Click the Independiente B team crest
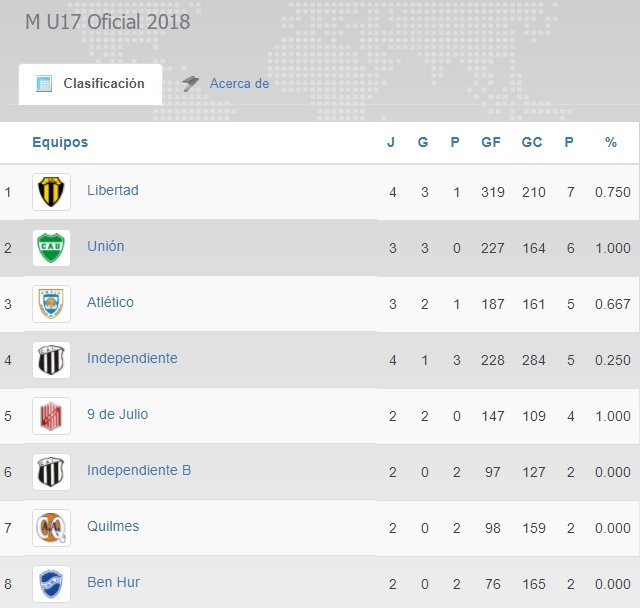Viewport: 640px width, 608px height. [x=51, y=472]
